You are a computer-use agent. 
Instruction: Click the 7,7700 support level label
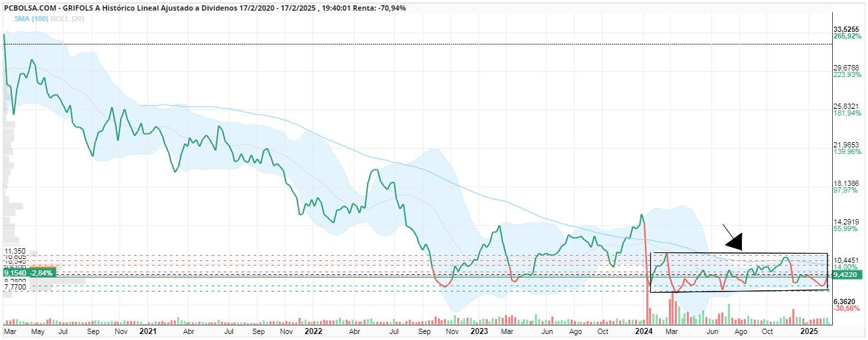tap(16, 287)
